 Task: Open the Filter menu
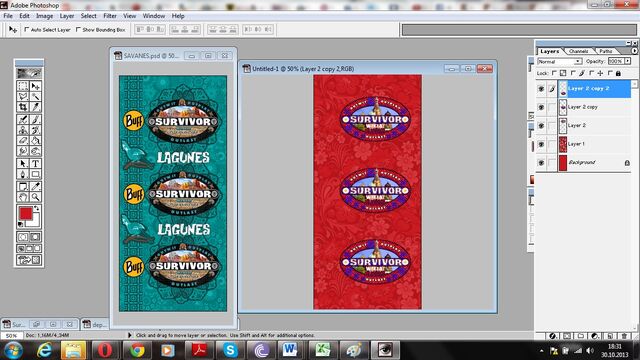(110, 16)
